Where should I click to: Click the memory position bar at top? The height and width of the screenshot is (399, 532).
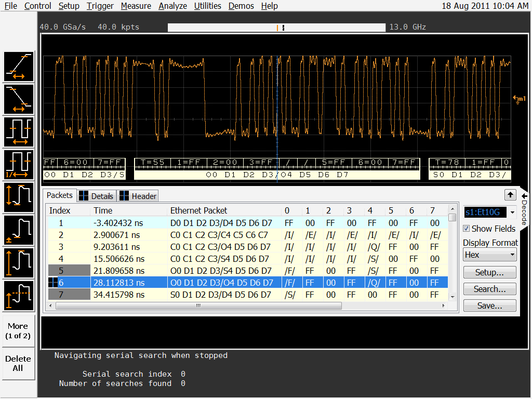click(x=276, y=28)
